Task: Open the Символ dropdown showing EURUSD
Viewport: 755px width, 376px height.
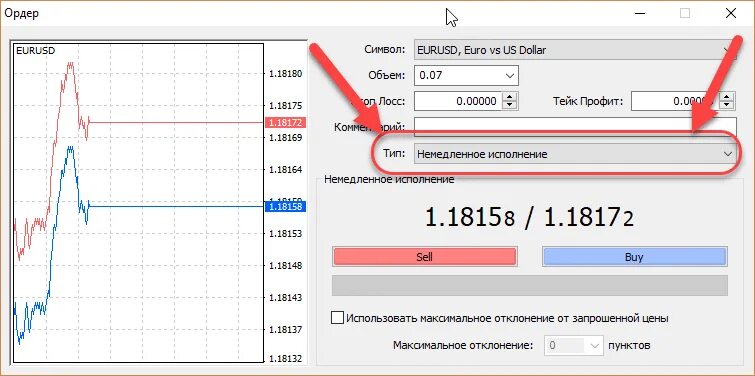Action: [x=575, y=50]
